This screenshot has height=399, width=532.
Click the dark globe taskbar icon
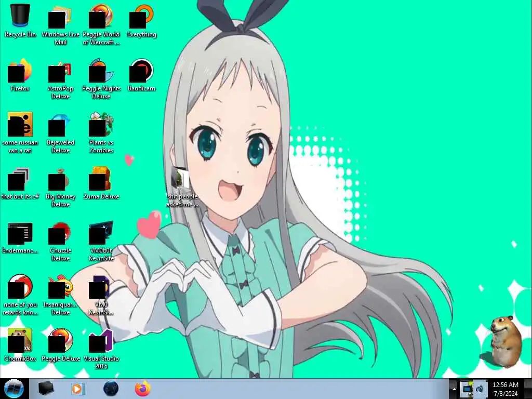pyautogui.click(x=111, y=389)
